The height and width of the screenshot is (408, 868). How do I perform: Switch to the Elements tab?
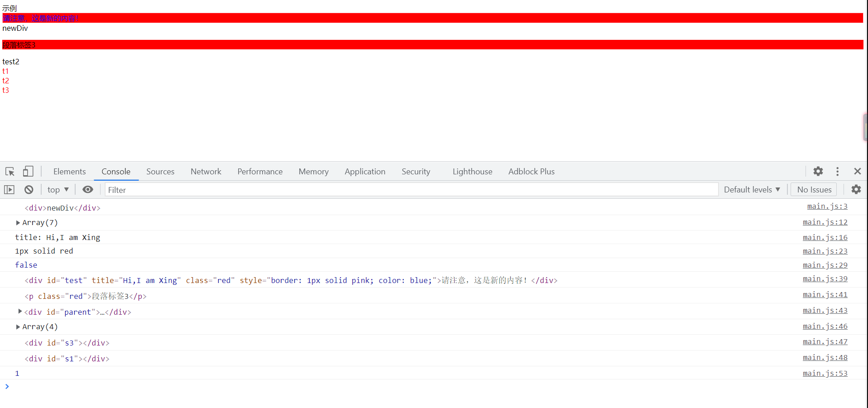pyautogui.click(x=69, y=171)
